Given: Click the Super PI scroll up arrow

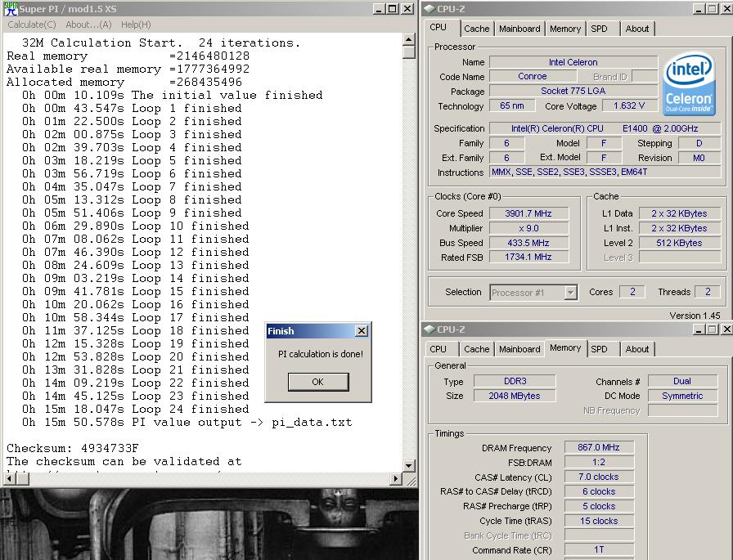Looking at the screenshot, I should pos(408,39).
